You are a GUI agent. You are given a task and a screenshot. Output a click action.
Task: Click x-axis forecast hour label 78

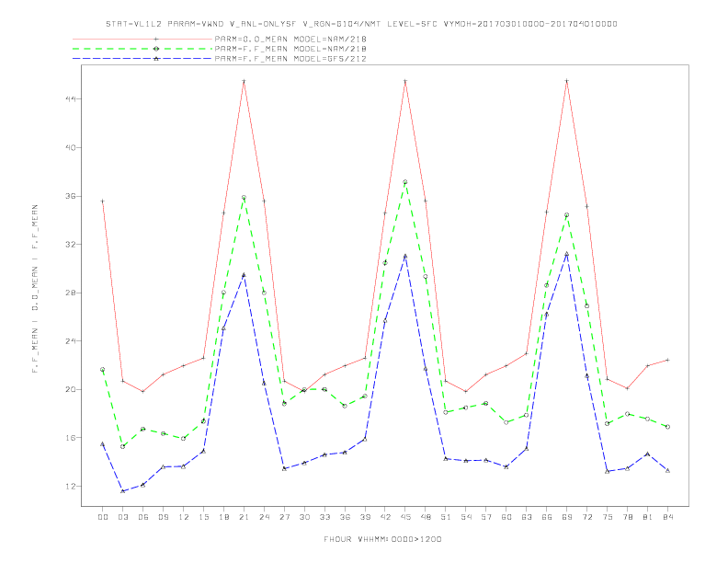[627, 517]
